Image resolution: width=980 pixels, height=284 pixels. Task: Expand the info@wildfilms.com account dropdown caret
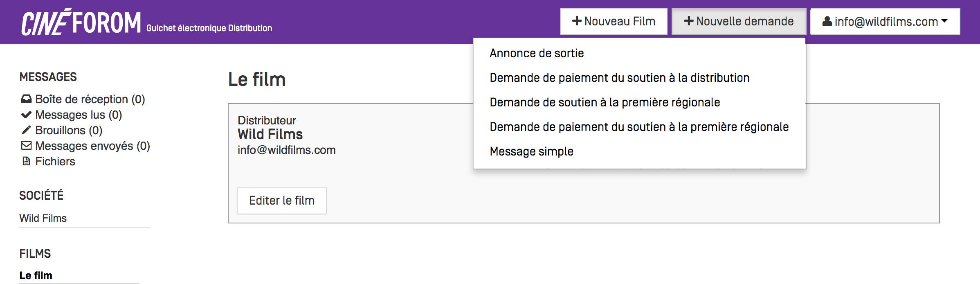[944, 21]
